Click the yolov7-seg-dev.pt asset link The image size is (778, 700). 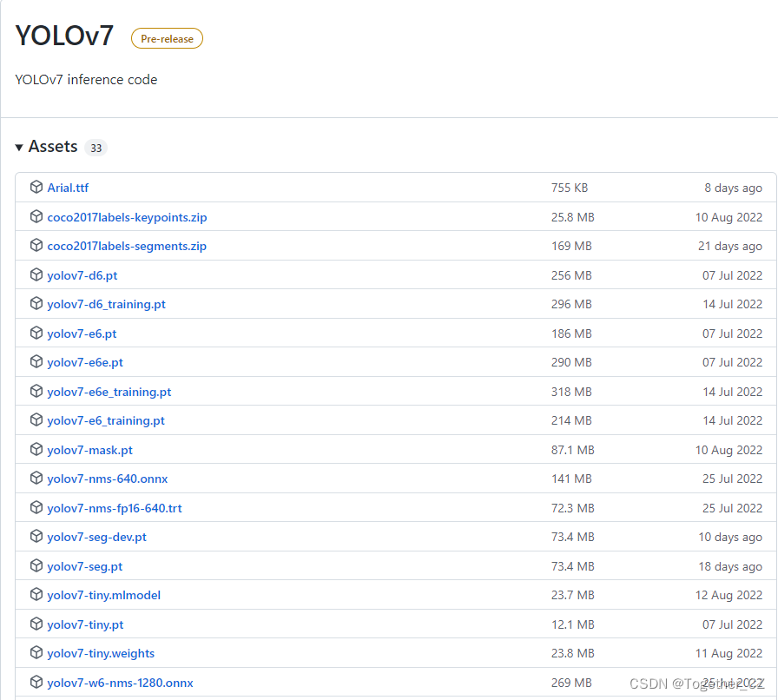click(96, 537)
